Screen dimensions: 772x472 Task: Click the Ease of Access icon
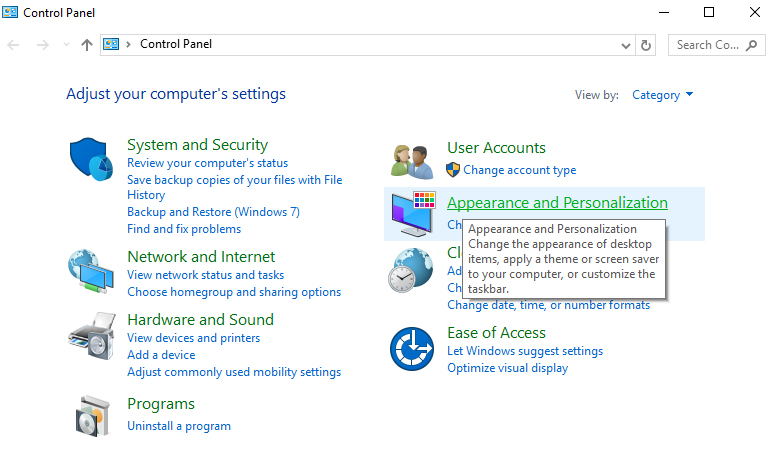click(411, 348)
